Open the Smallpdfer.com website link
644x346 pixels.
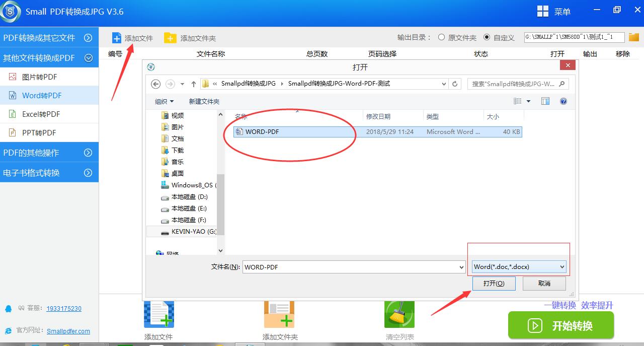[68, 331]
